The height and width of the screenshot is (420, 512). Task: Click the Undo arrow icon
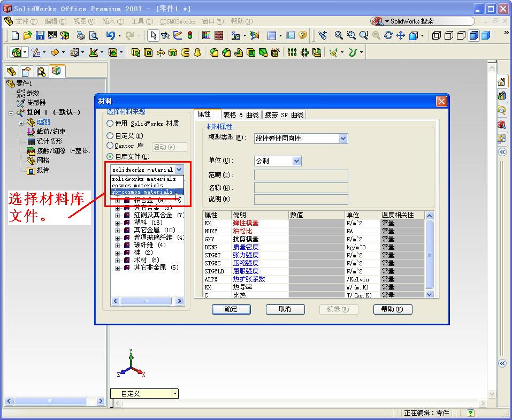[110, 35]
